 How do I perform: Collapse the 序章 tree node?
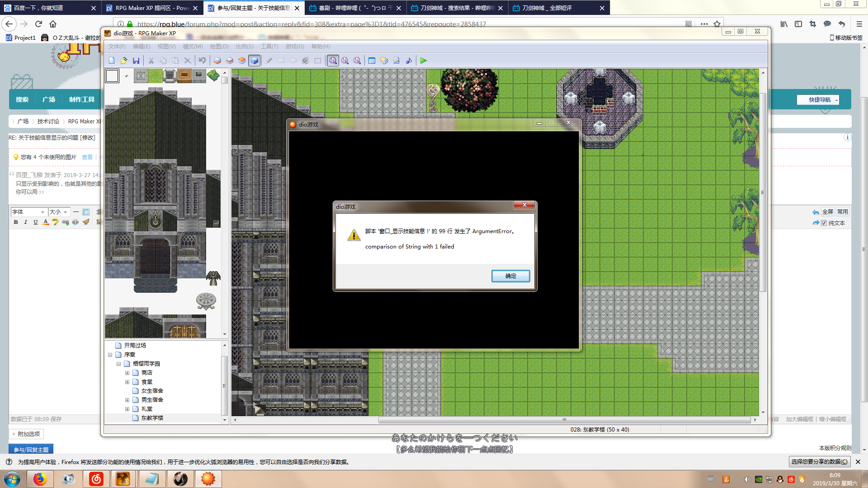[x=110, y=355]
